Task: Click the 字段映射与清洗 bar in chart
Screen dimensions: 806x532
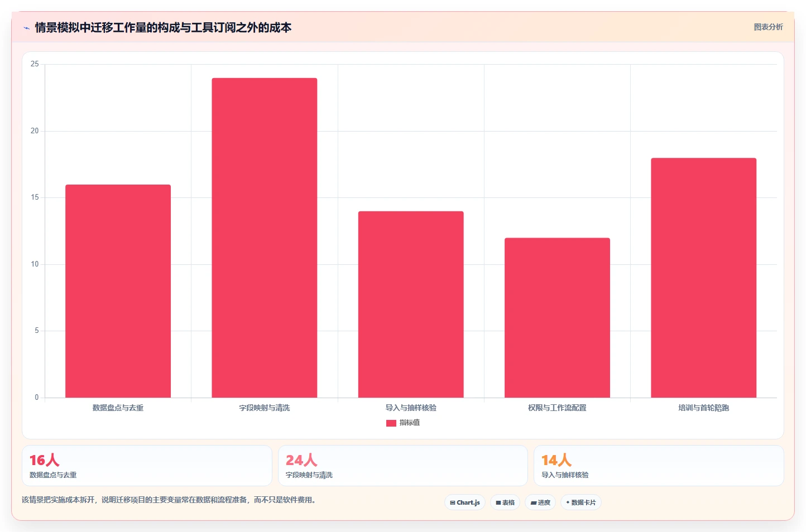Action: [x=265, y=238]
